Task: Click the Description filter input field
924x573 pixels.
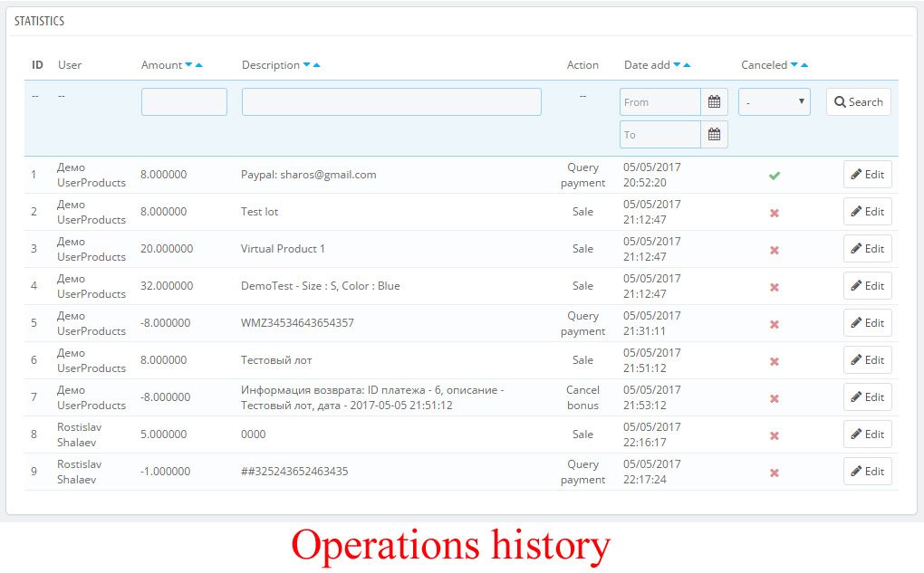Action: tap(391, 102)
